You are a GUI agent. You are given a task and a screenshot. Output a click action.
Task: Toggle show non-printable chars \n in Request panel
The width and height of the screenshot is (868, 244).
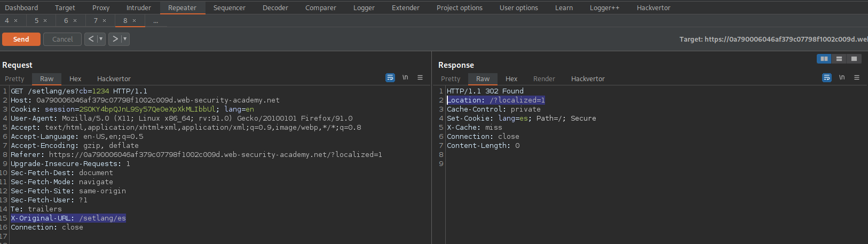point(405,78)
